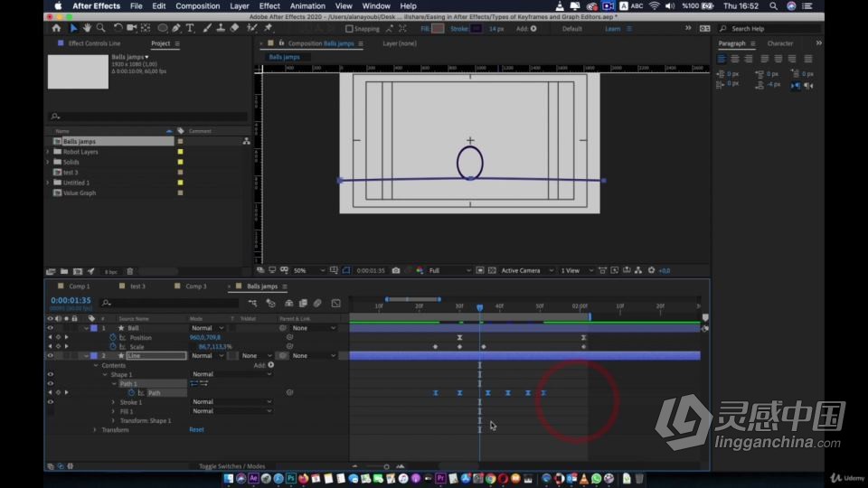Toggle Scale stopwatch on Ball layer

(113, 347)
